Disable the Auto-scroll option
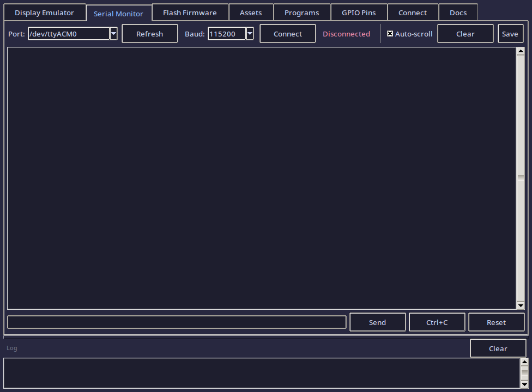The image size is (532, 392). point(390,33)
